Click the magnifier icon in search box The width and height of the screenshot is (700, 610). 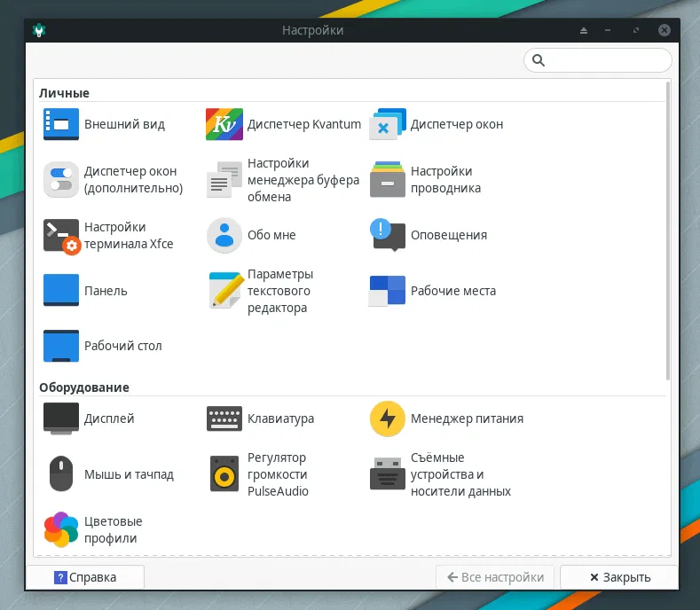[x=539, y=60]
